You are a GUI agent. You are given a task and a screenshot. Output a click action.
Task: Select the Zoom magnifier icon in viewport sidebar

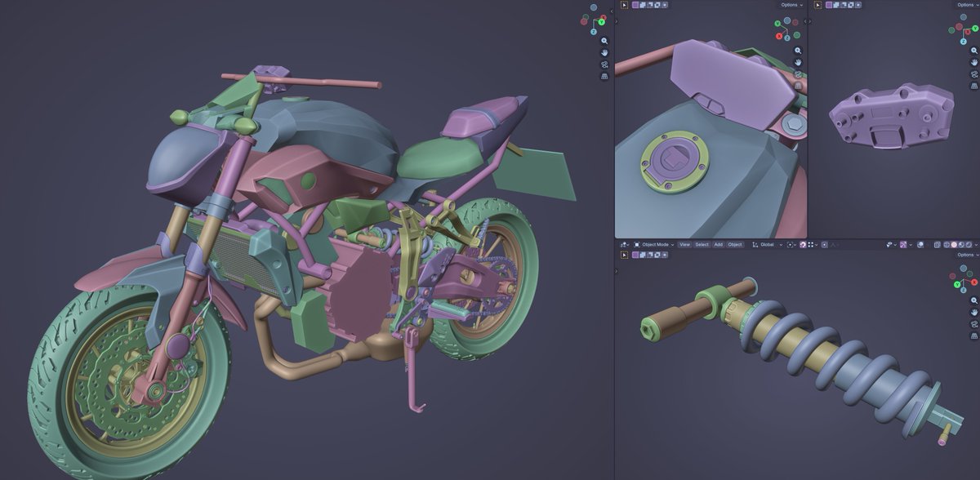tap(604, 41)
